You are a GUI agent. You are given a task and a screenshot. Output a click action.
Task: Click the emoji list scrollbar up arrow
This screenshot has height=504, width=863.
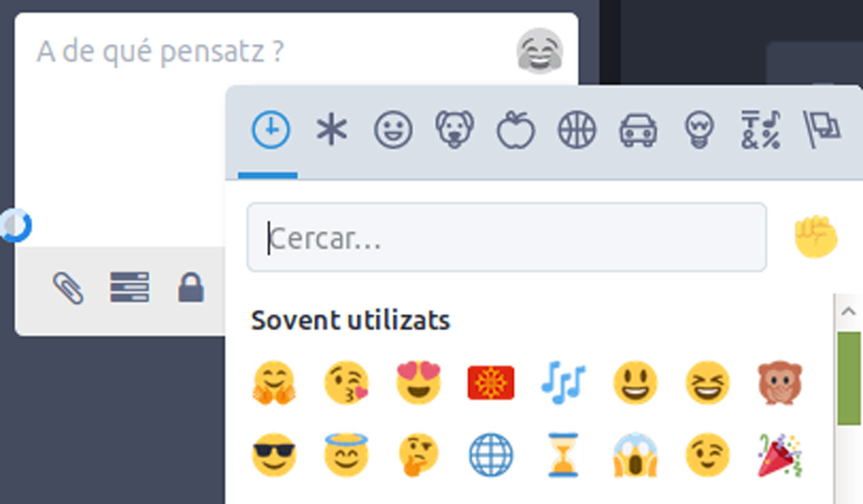[849, 312]
